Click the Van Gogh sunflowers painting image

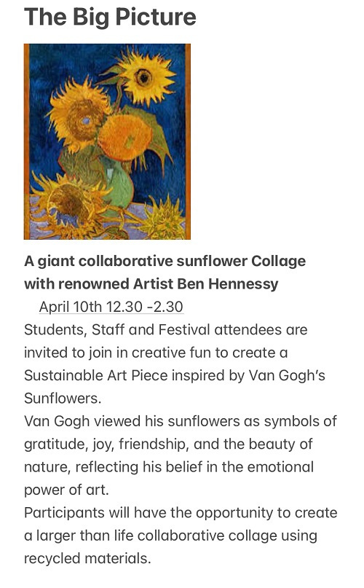(x=107, y=141)
